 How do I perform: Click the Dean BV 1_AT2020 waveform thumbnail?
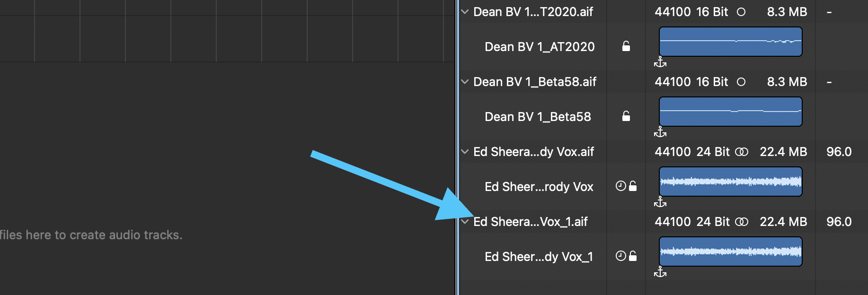pos(731,42)
